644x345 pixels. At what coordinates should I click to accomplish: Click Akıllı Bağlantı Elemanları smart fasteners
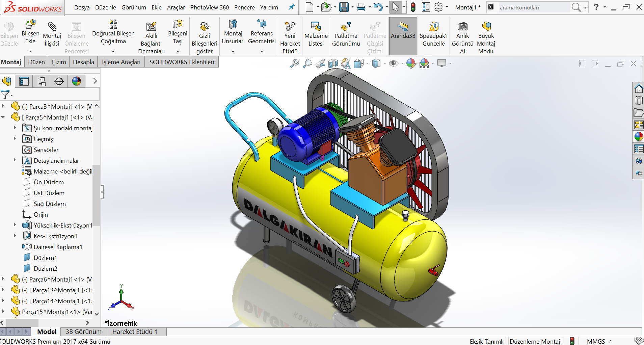pos(151,38)
